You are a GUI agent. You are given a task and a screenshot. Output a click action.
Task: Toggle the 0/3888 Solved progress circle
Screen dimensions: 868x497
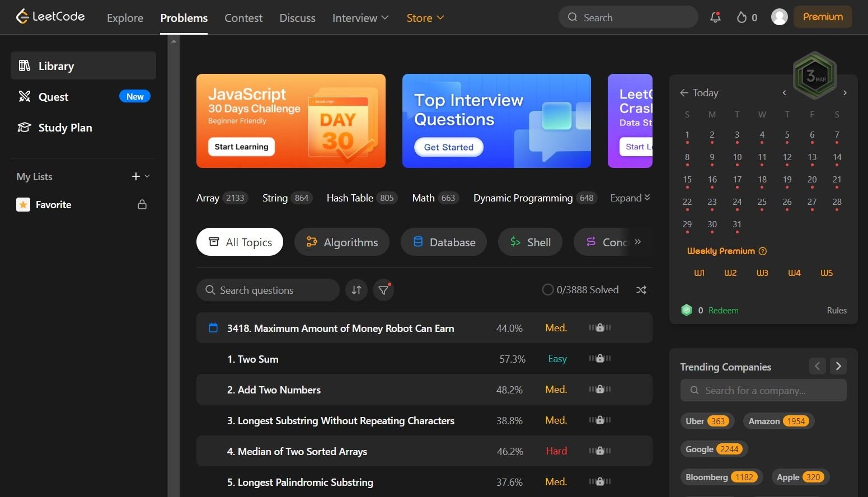tap(548, 290)
